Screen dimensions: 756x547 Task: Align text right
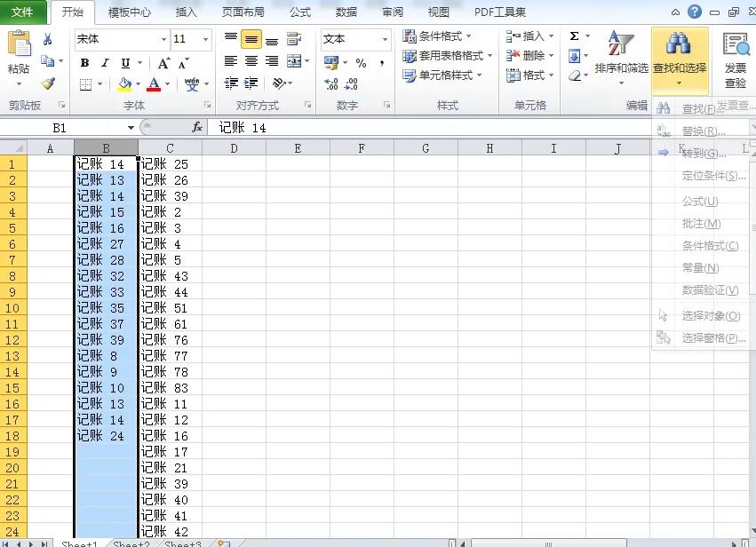pyautogui.click(x=272, y=60)
